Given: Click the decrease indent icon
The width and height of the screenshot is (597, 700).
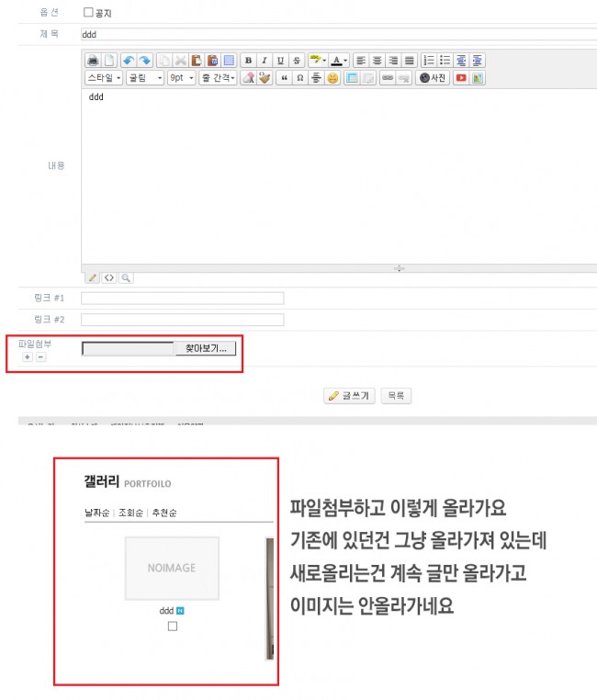Looking at the screenshot, I should click(x=461, y=61).
